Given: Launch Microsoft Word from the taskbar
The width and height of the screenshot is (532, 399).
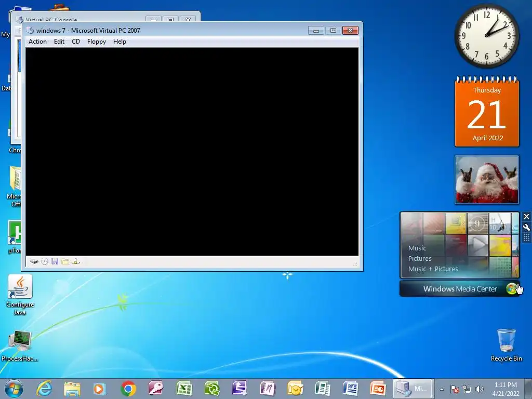Looking at the screenshot, I should pyautogui.click(x=351, y=389).
